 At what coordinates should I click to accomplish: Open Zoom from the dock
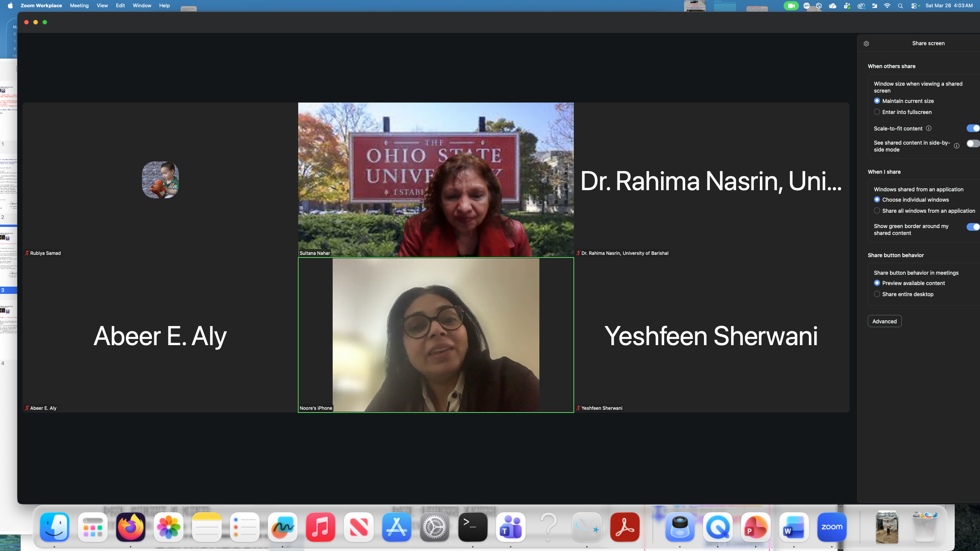coord(831,527)
